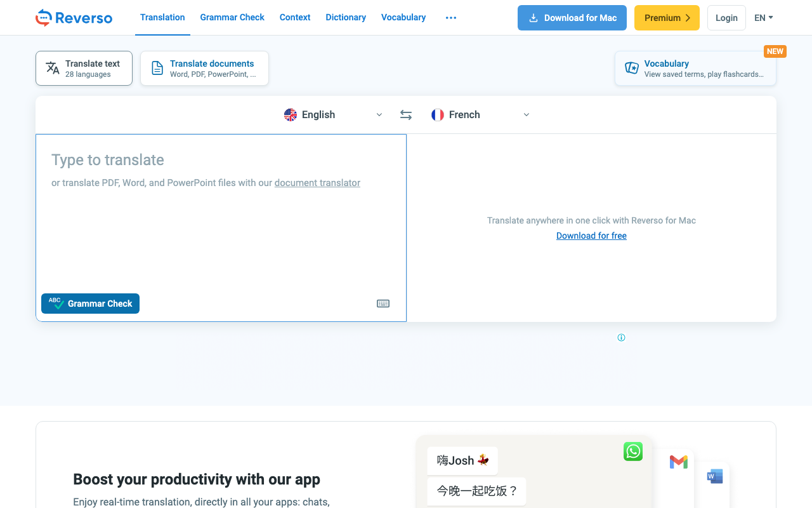Click the Reverso logo
Screen dimensions: 812x508
pos(74,18)
